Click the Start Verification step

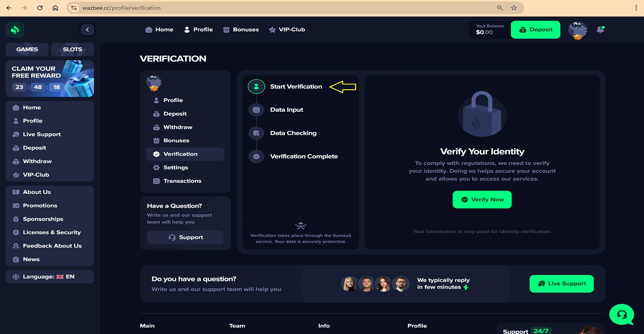pos(296,86)
